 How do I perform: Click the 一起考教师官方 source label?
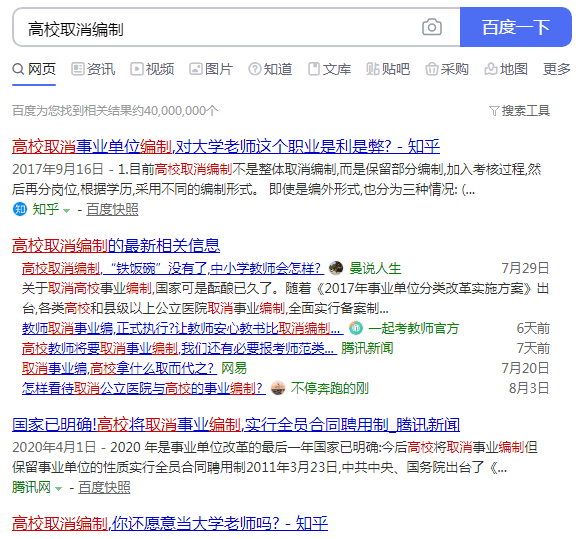coord(414,328)
